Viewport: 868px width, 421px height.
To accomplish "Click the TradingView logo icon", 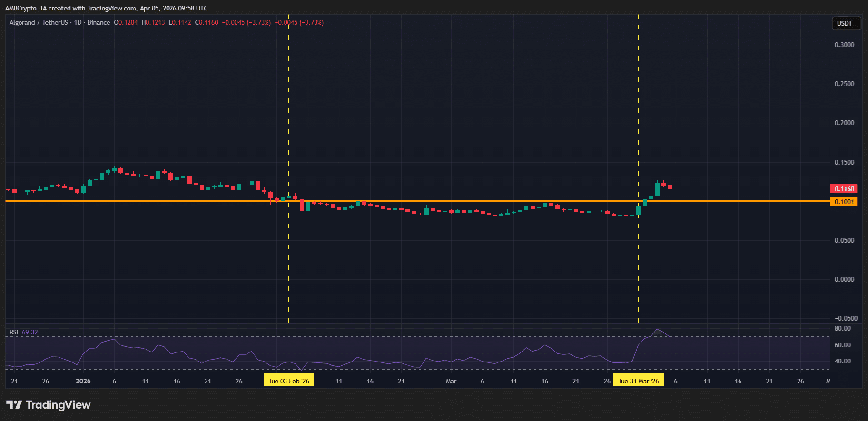I will [14, 405].
